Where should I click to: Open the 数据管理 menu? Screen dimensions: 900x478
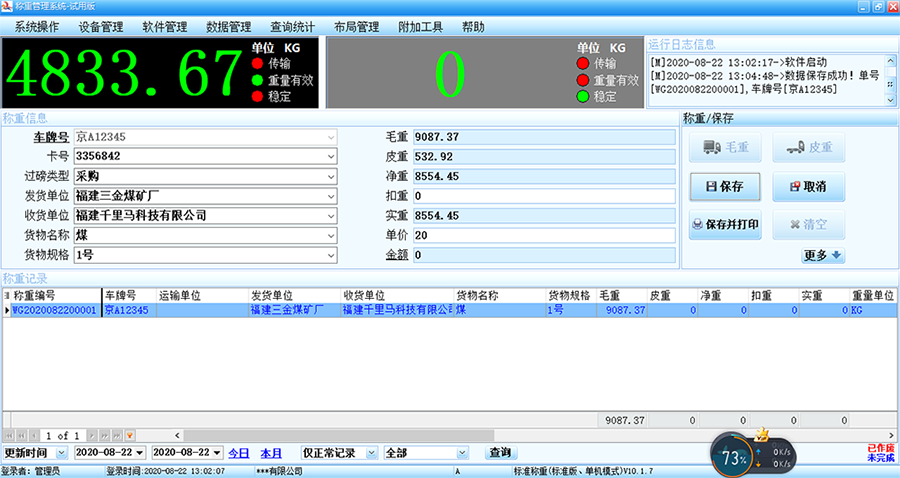228,27
